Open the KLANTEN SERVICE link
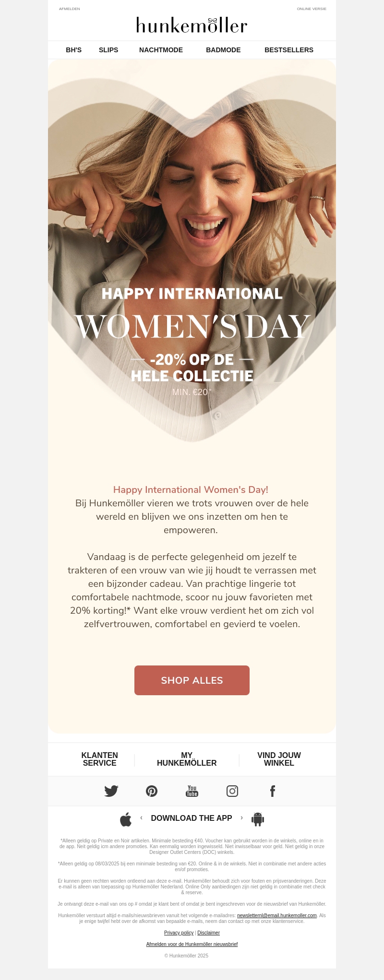Image resolution: width=384 pixels, height=980 pixels. [x=99, y=759]
